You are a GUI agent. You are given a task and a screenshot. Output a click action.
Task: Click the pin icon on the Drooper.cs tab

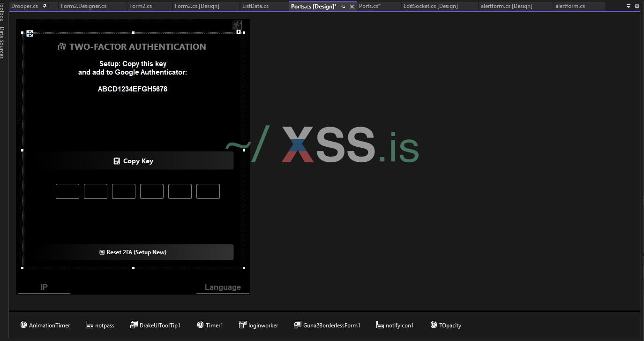pyautogui.click(x=45, y=6)
